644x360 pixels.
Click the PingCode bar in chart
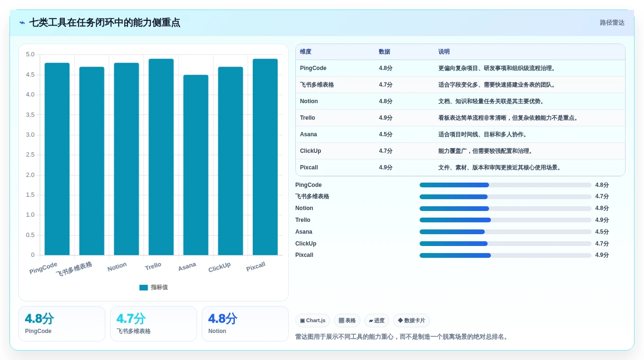tap(57, 159)
